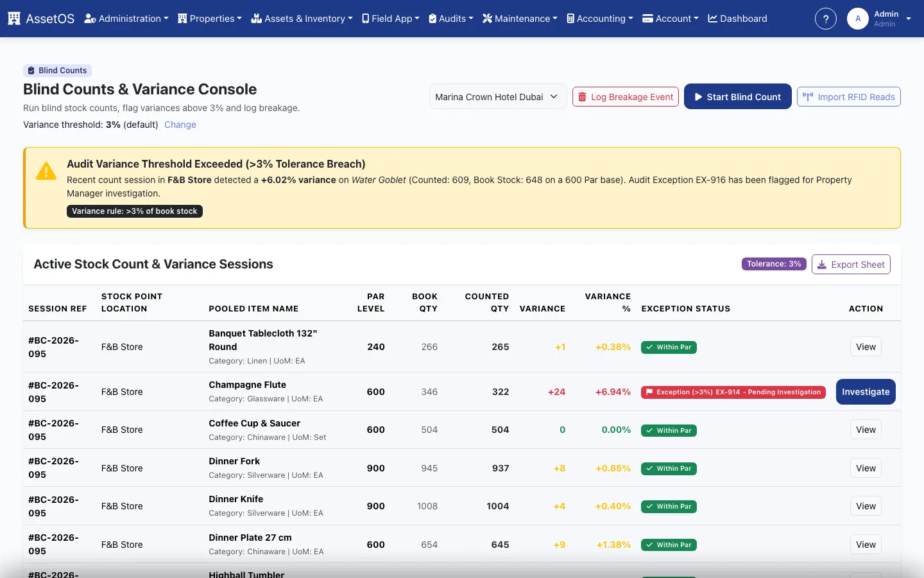Expand the Field App menu

pyautogui.click(x=391, y=19)
